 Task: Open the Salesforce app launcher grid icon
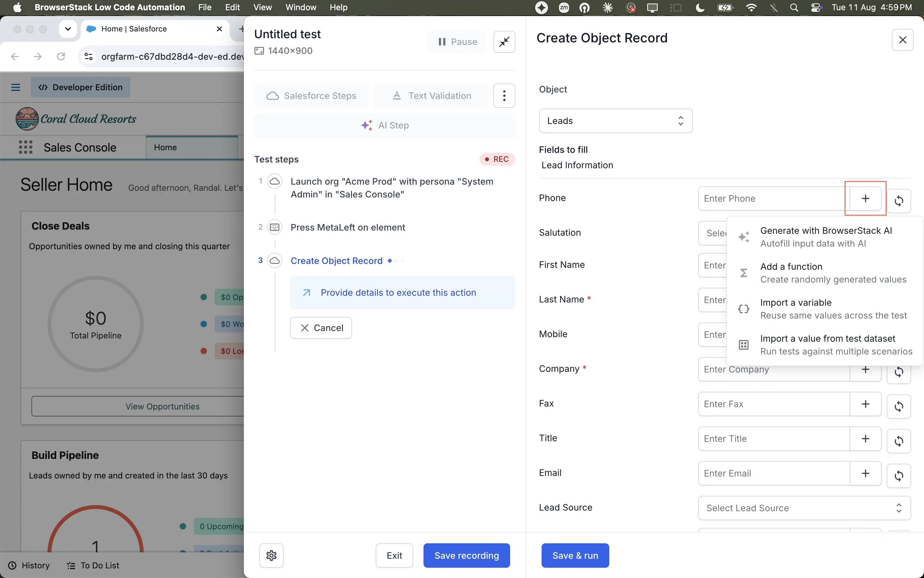point(26,147)
